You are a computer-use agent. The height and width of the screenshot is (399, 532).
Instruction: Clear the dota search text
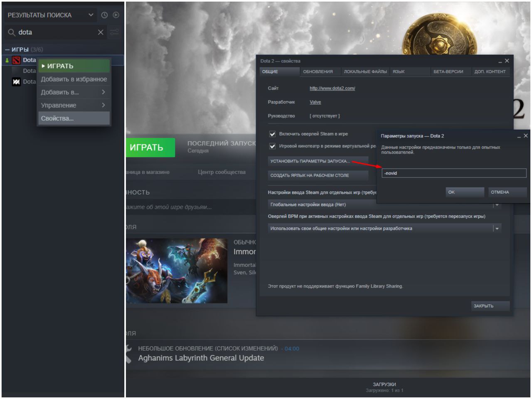(x=101, y=32)
